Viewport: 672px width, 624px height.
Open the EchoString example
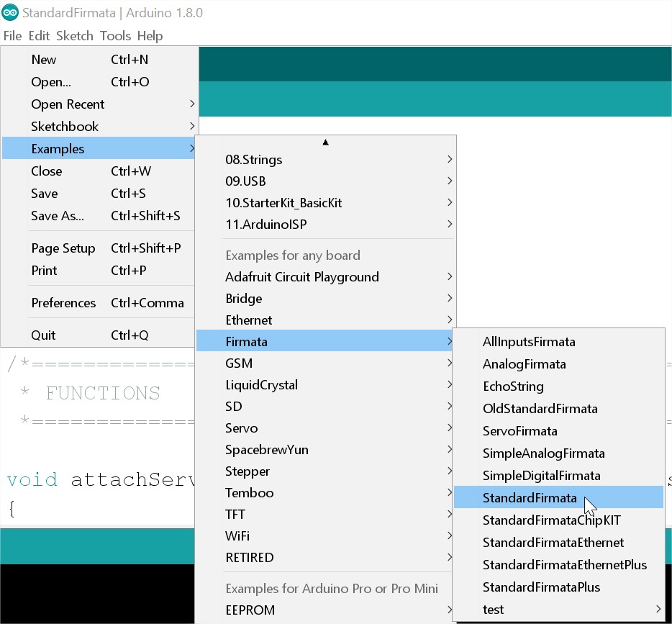pyautogui.click(x=559, y=386)
